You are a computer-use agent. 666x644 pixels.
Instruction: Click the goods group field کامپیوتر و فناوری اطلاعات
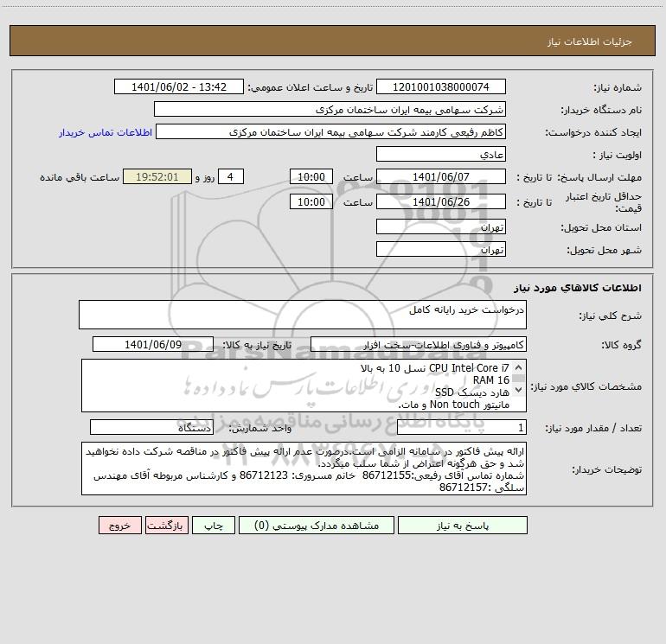pyautogui.click(x=419, y=344)
